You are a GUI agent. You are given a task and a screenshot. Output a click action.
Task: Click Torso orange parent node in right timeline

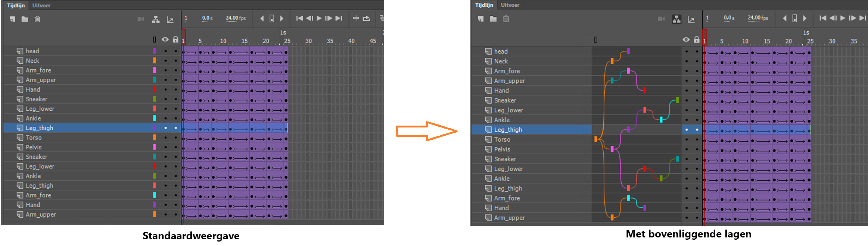(x=596, y=139)
